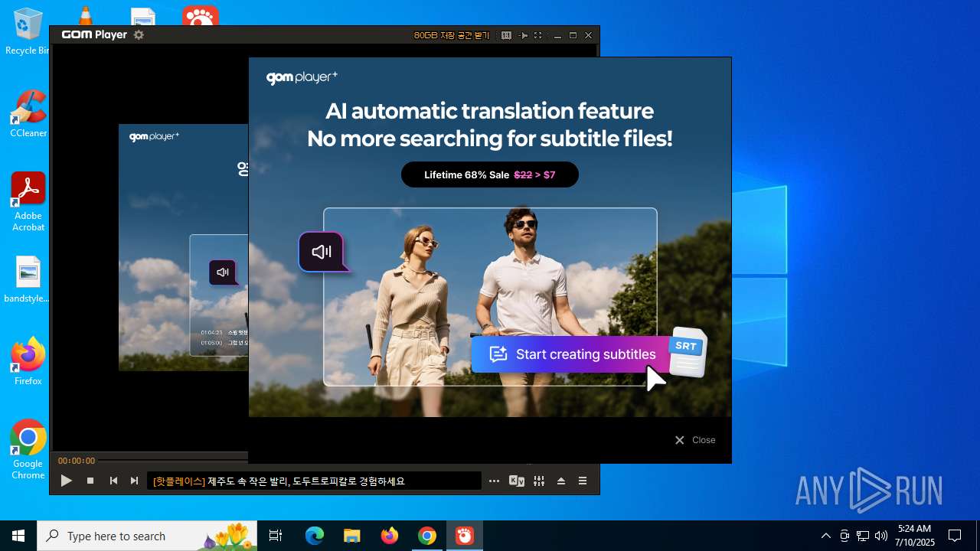Skip to the previous track
The height and width of the screenshot is (551, 980).
[x=113, y=481]
